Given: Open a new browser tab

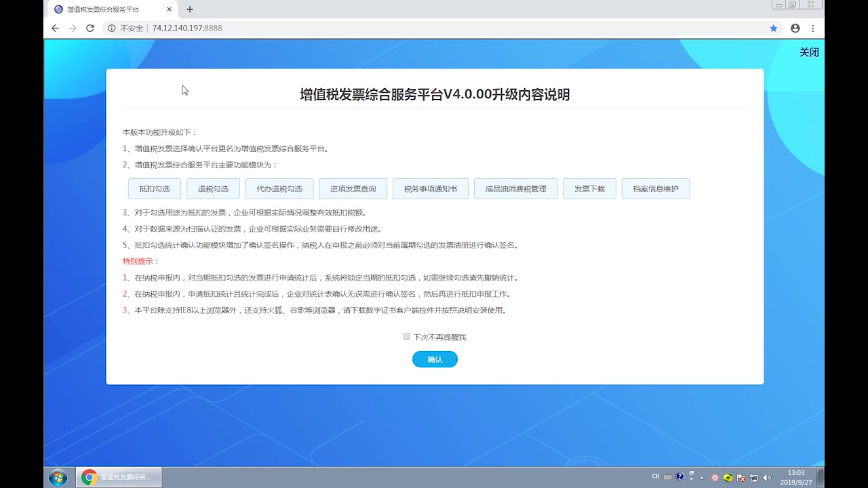Looking at the screenshot, I should tap(190, 9).
